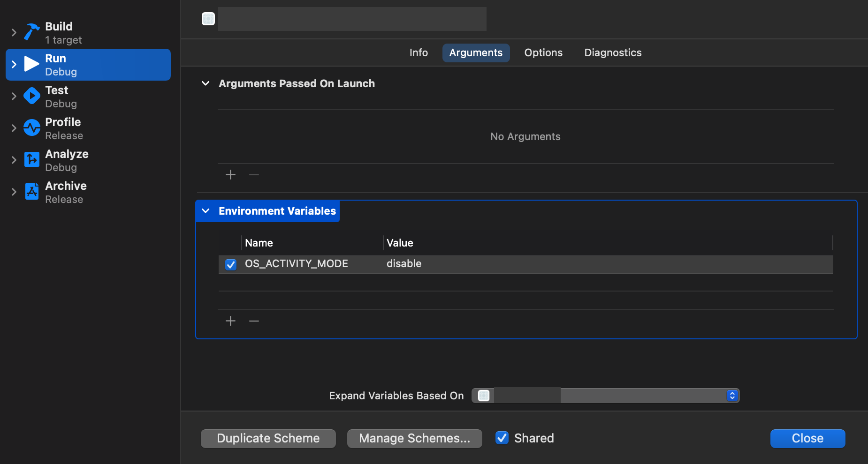The height and width of the screenshot is (464, 868).
Task: Click the Build hammer icon
Action: (x=32, y=32)
